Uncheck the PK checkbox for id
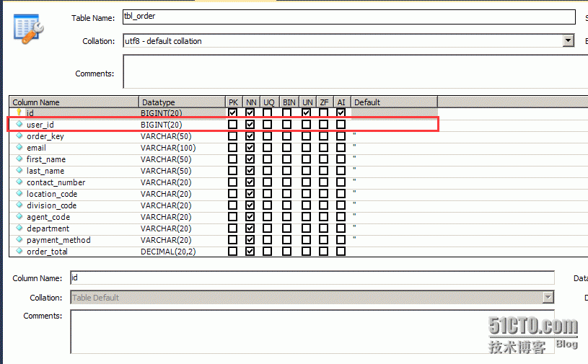The height and width of the screenshot is (364, 588). 232,112
